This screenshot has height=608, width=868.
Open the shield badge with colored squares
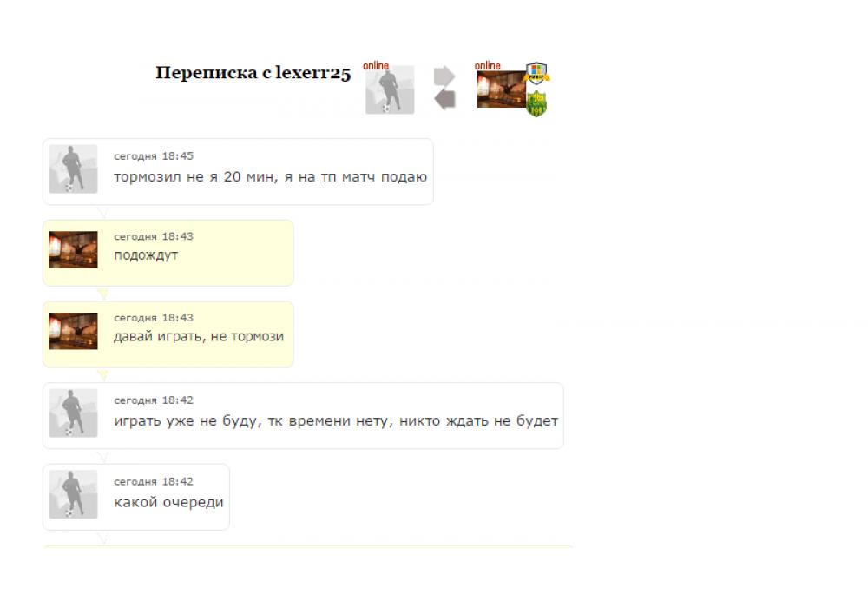coord(536,73)
